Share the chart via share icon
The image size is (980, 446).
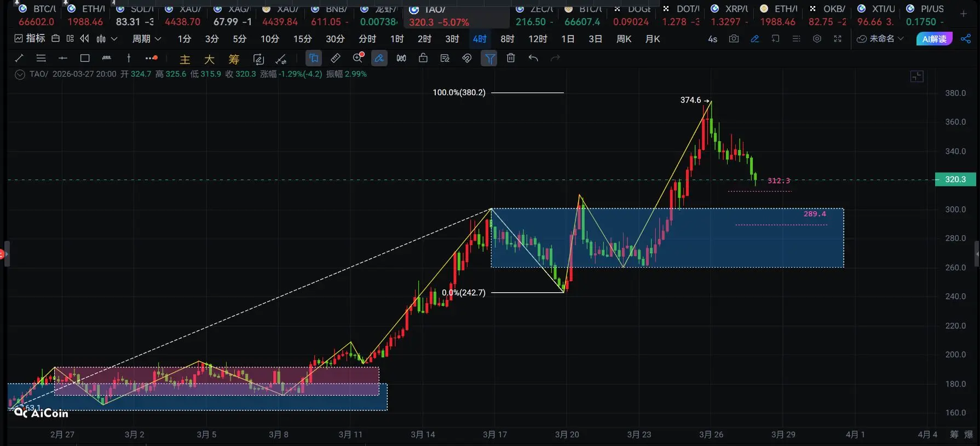point(966,39)
